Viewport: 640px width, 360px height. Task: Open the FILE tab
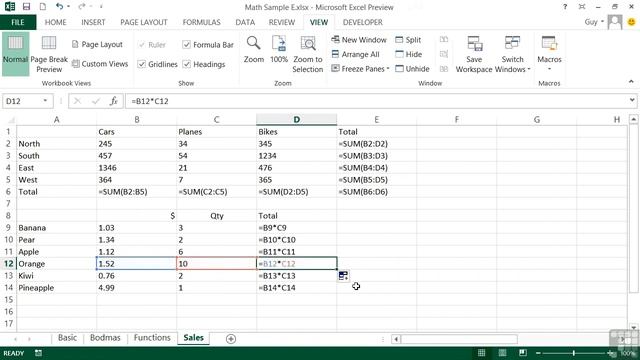pos(18,22)
